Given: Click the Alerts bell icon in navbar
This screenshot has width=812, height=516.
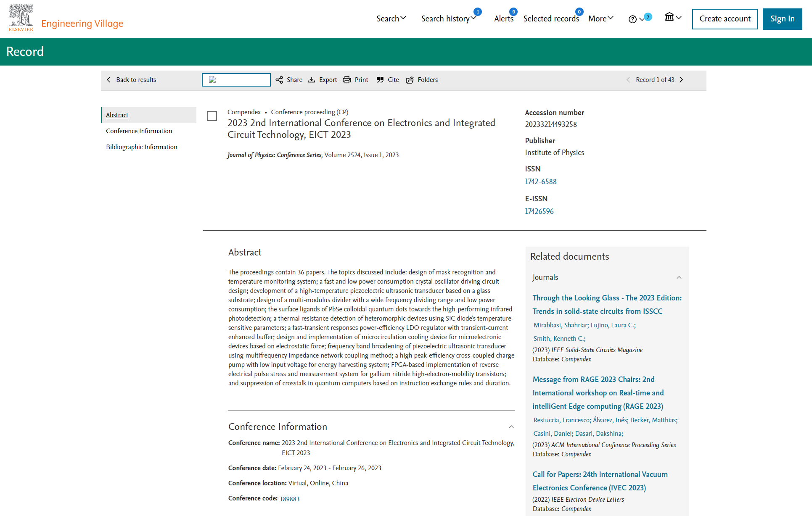Looking at the screenshot, I should pyautogui.click(x=504, y=18).
